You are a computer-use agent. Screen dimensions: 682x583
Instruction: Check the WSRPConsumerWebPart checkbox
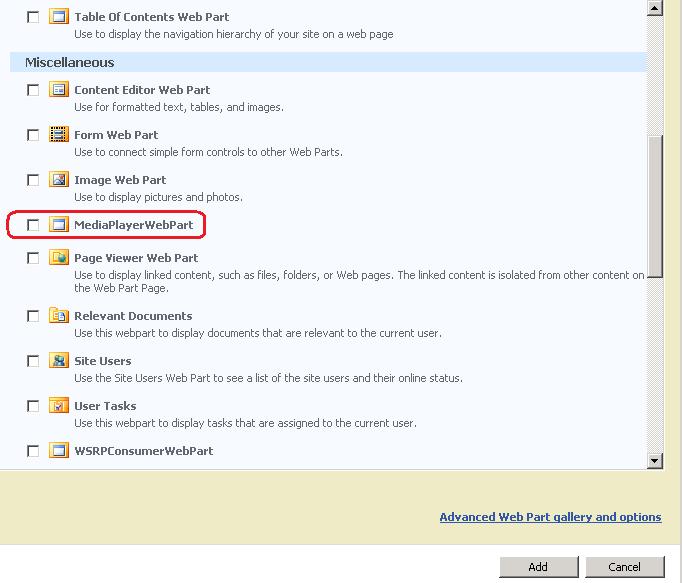click(x=33, y=451)
